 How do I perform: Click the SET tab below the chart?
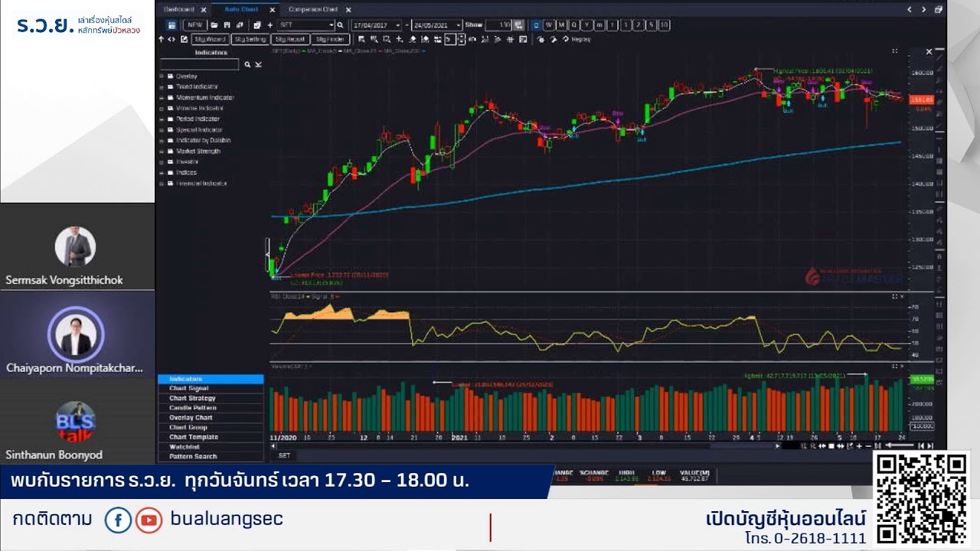coord(284,455)
